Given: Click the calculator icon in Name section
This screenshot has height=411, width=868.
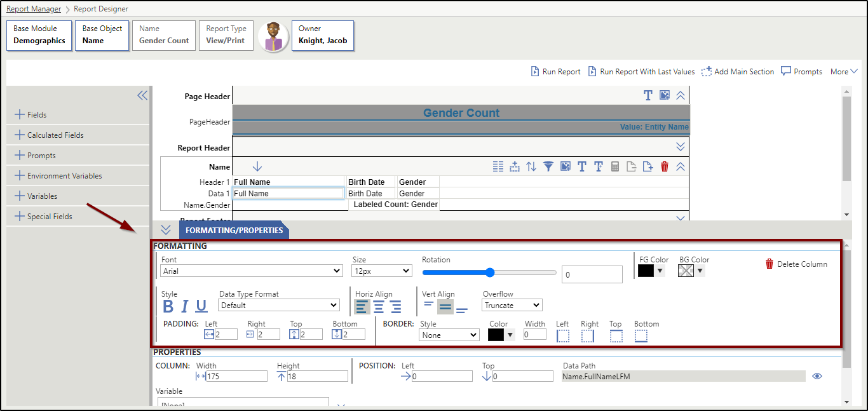Looking at the screenshot, I should coord(614,166).
